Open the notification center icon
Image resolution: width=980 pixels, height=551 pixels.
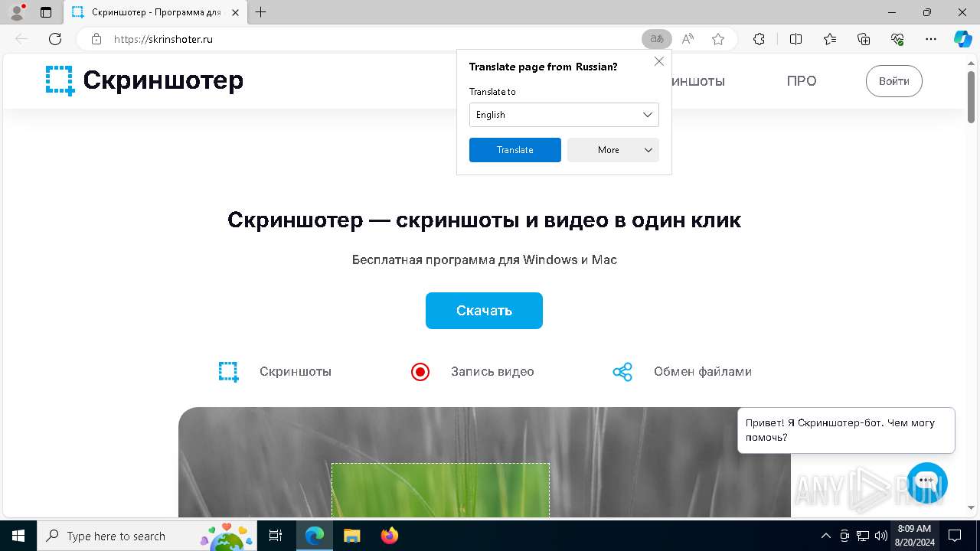(x=955, y=536)
